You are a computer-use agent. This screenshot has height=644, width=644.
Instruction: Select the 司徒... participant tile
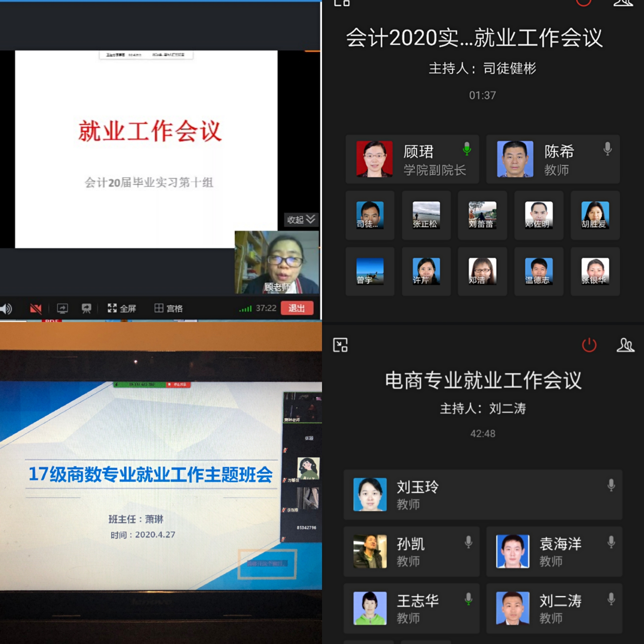(x=370, y=215)
